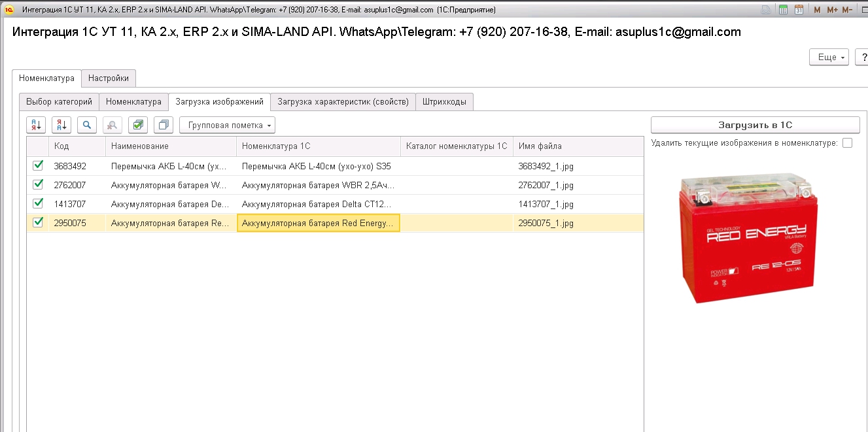The image size is (868, 432).
Task: Check all rows with green checkmark icon
Action: [138, 125]
